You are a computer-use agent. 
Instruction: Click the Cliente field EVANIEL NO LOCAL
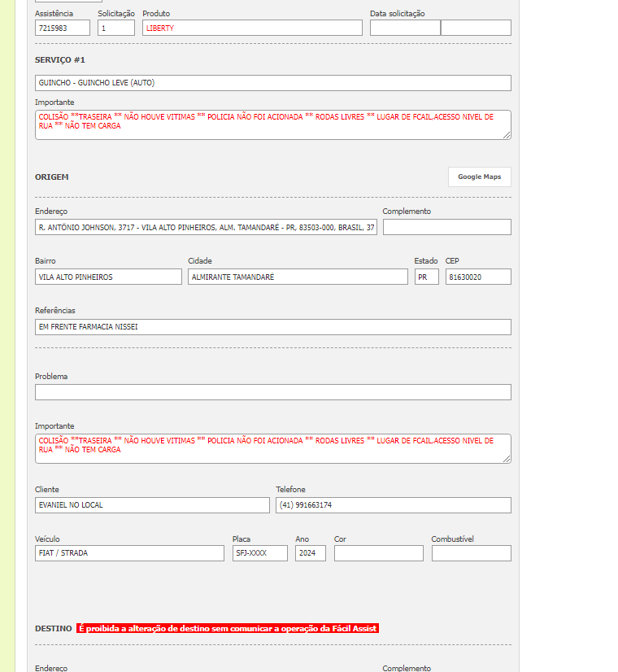152,505
